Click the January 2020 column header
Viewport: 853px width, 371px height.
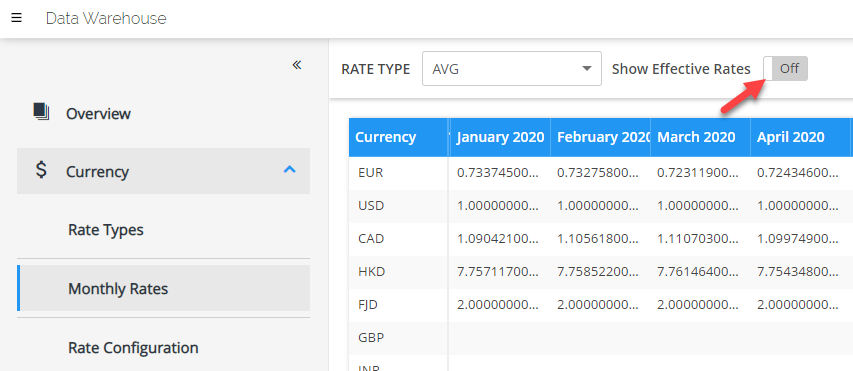[500, 137]
